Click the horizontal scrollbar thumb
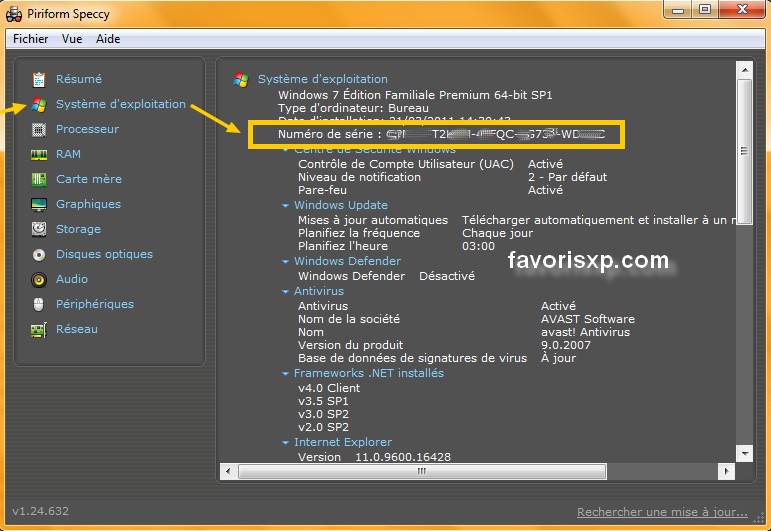Viewport: 771px width, 531px height. [x=422, y=471]
